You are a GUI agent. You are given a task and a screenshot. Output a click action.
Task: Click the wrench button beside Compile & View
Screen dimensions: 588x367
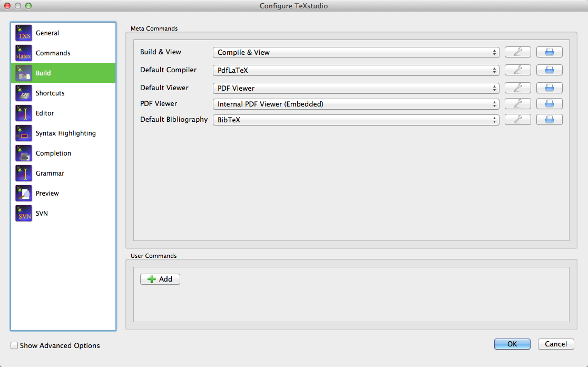pos(518,52)
